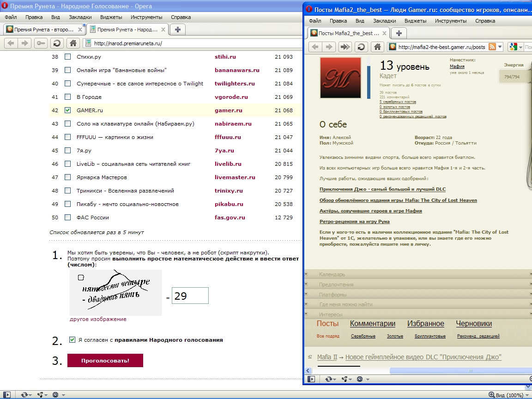Open address bar dropdown in Gamer.ru window
Screen dimensions: 532x399
coord(500,47)
